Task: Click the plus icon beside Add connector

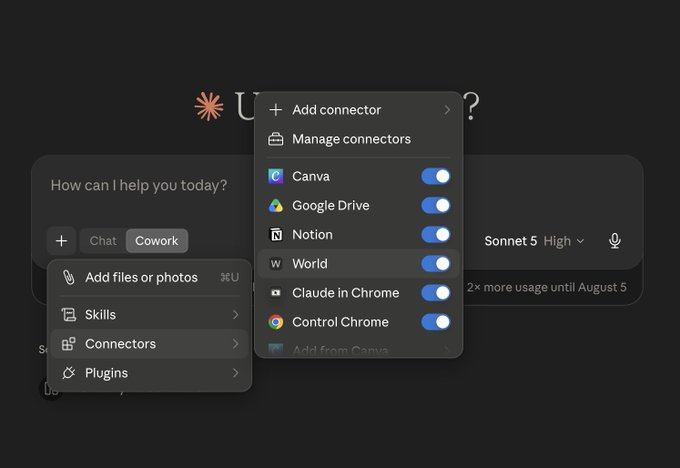Action: 276,110
